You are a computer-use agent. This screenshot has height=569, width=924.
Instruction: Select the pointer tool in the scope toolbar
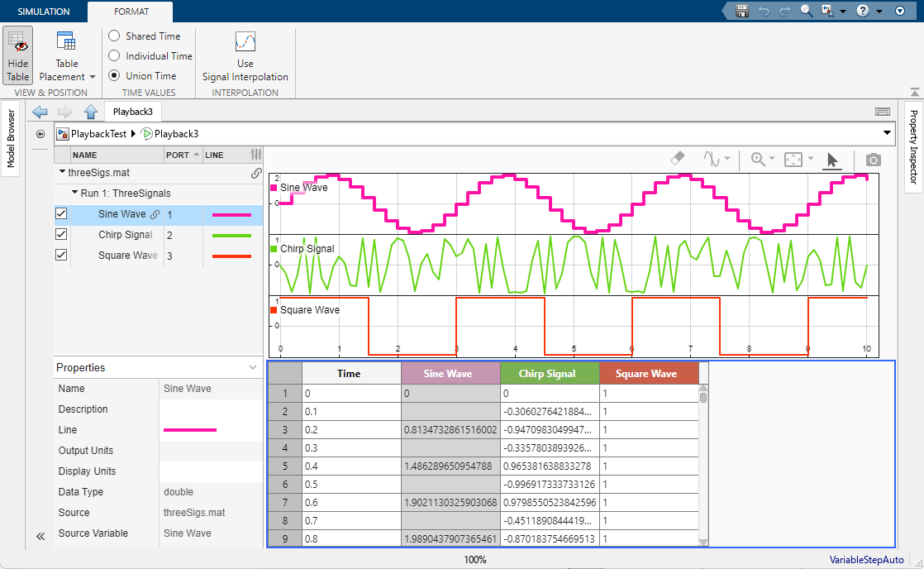[832, 158]
